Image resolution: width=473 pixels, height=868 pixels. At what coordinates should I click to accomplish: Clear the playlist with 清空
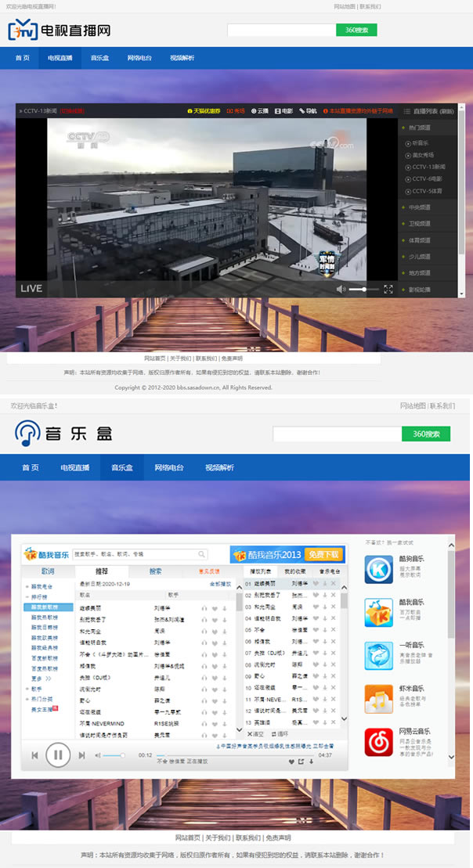[255, 733]
